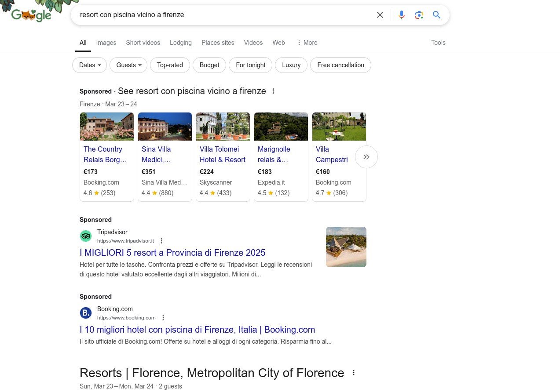This screenshot has width=560, height=392.
Task: Open search Tools
Action: coord(438,43)
